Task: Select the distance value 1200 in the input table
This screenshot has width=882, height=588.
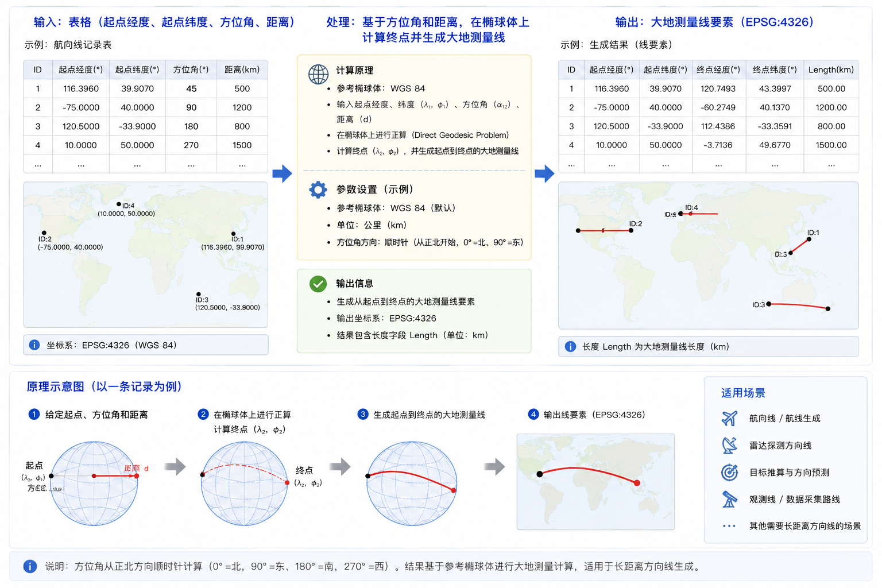Action: click(x=242, y=107)
